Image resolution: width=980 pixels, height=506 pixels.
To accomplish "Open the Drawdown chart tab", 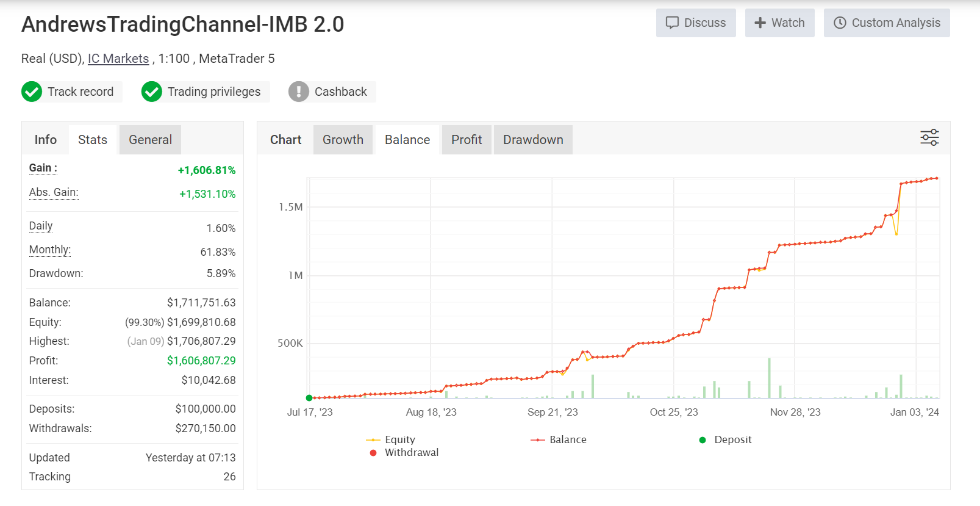I will (533, 140).
